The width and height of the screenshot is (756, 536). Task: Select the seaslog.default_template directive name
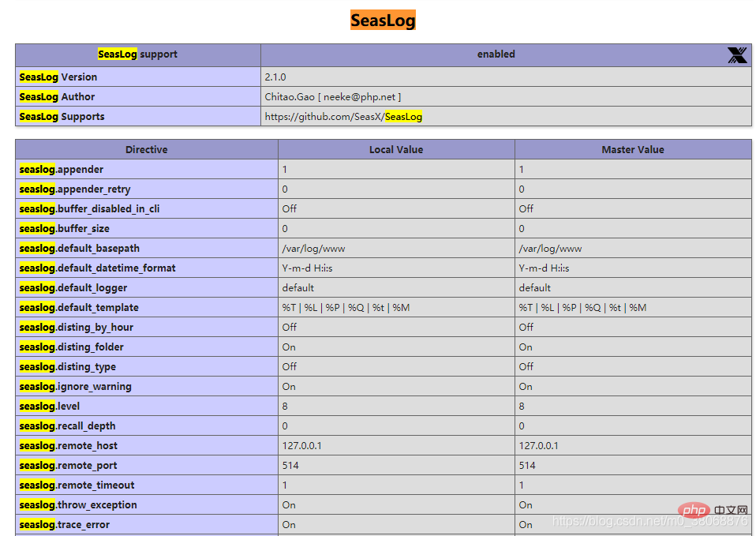point(79,308)
